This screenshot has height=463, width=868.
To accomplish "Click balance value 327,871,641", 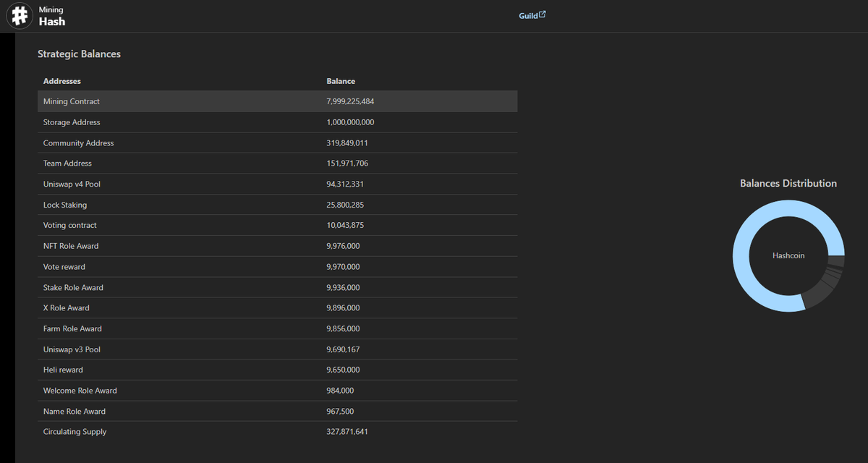I will [x=347, y=432].
